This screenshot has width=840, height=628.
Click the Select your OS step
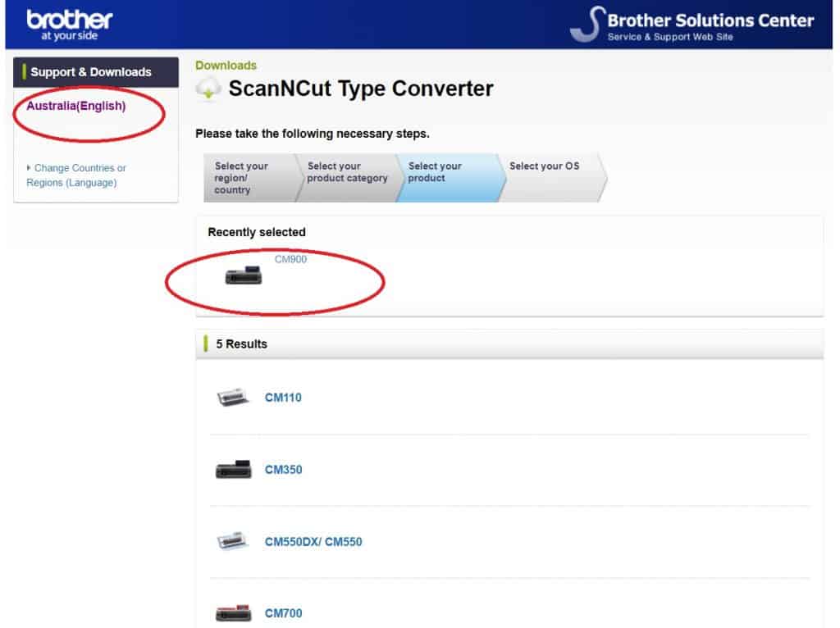click(x=550, y=178)
